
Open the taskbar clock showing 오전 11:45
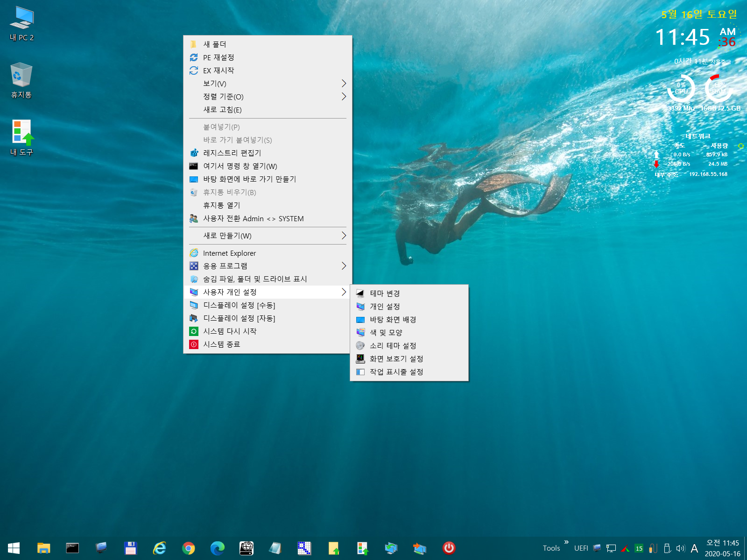(x=722, y=548)
